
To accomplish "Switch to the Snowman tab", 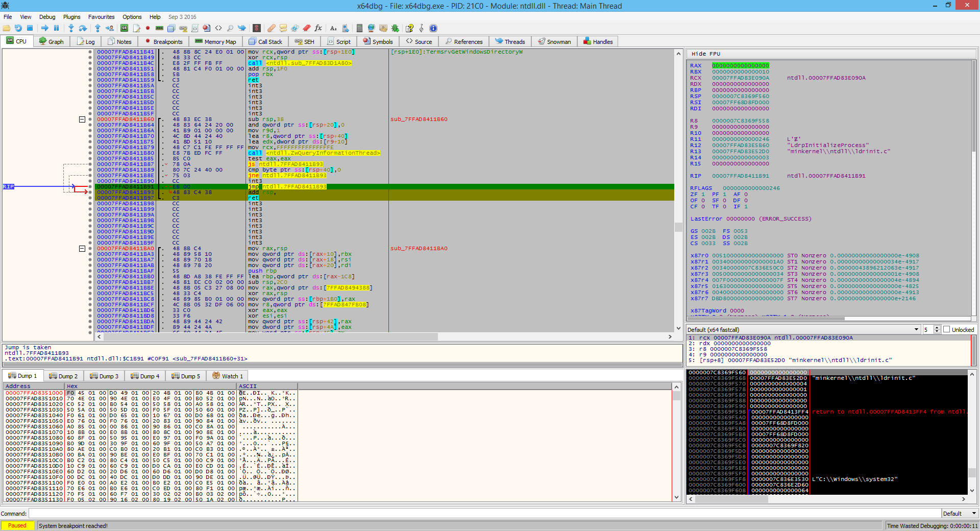I will tap(554, 41).
